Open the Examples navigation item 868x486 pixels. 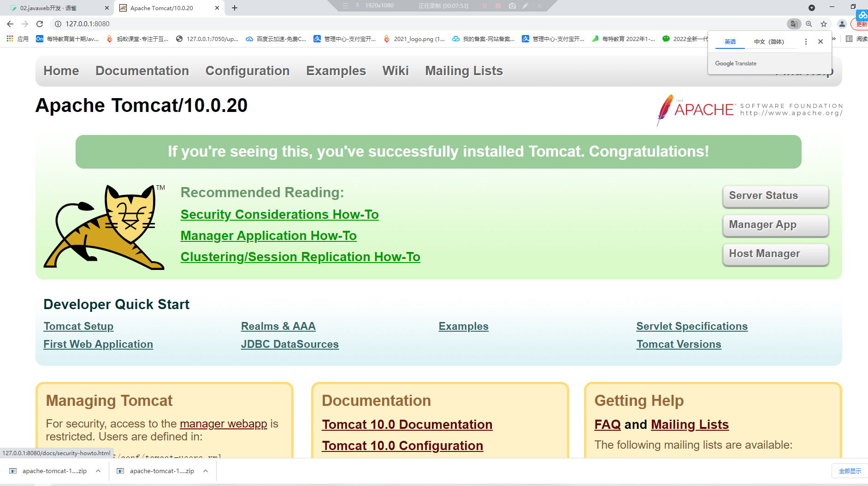pos(336,71)
